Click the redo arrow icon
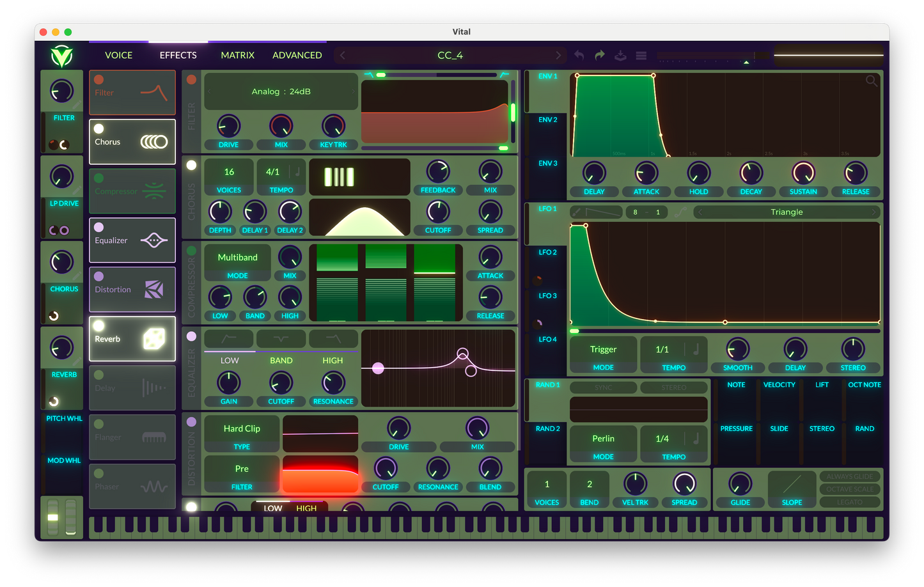 [600, 56]
